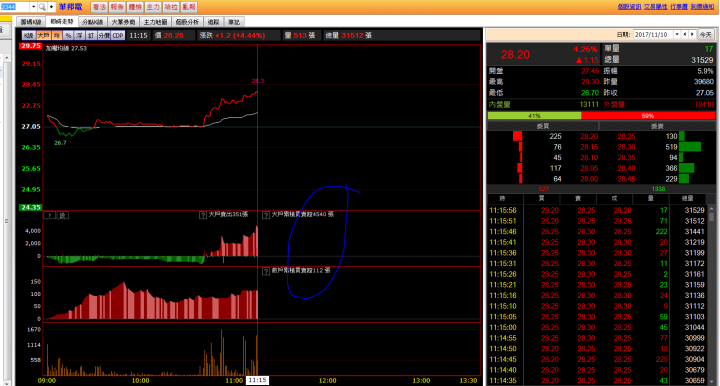The image size is (720, 386).
Task: Click the 總量 31512 張 readout in toolbar
Action: (x=349, y=35)
